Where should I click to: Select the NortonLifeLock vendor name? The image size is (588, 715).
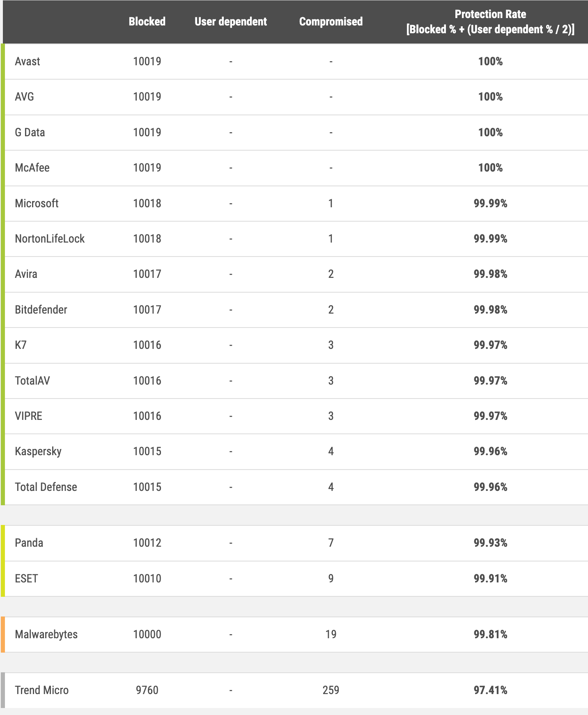pyautogui.click(x=50, y=239)
